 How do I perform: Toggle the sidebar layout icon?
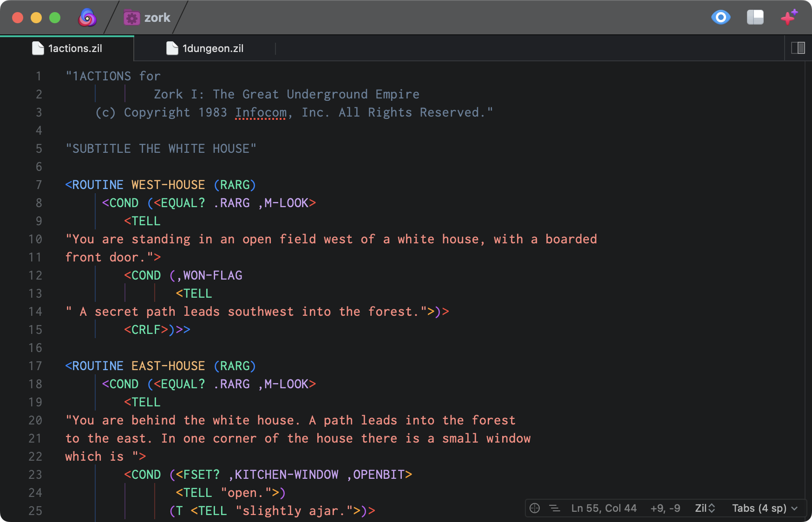click(755, 18)
